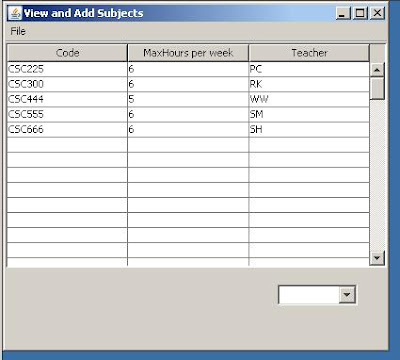
Task: Select teacher cell SH
Action: tap(309, 129)
